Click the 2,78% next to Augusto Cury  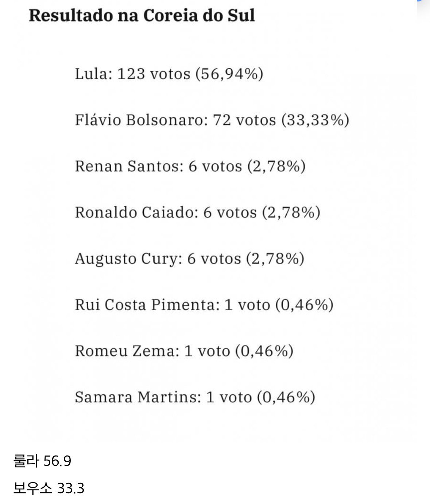275,259
